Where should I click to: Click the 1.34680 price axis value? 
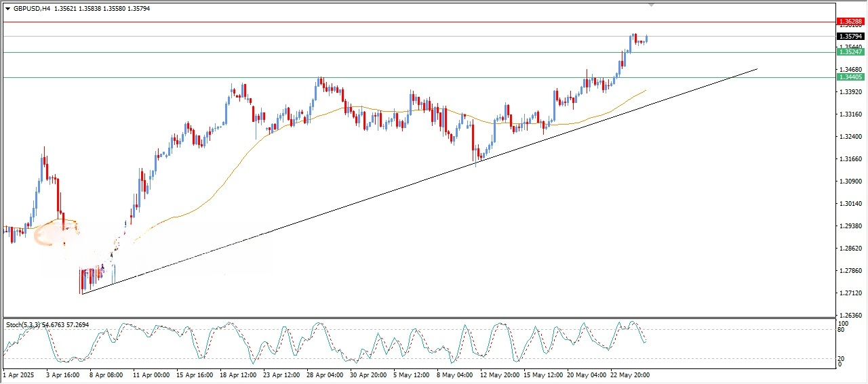850,70
